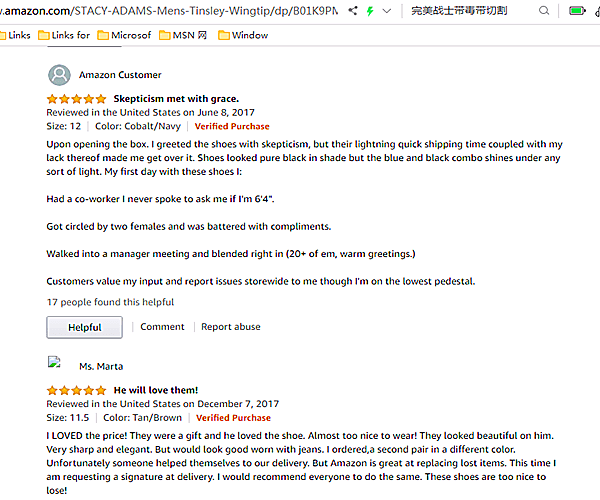Open the 'Links for' bookmark folder

[x=64, y=35]
